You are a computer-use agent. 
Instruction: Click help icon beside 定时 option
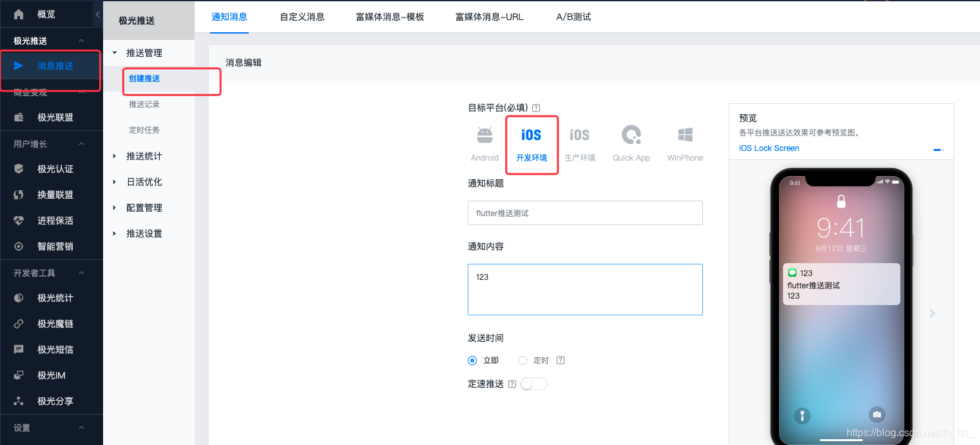[561, 361]
